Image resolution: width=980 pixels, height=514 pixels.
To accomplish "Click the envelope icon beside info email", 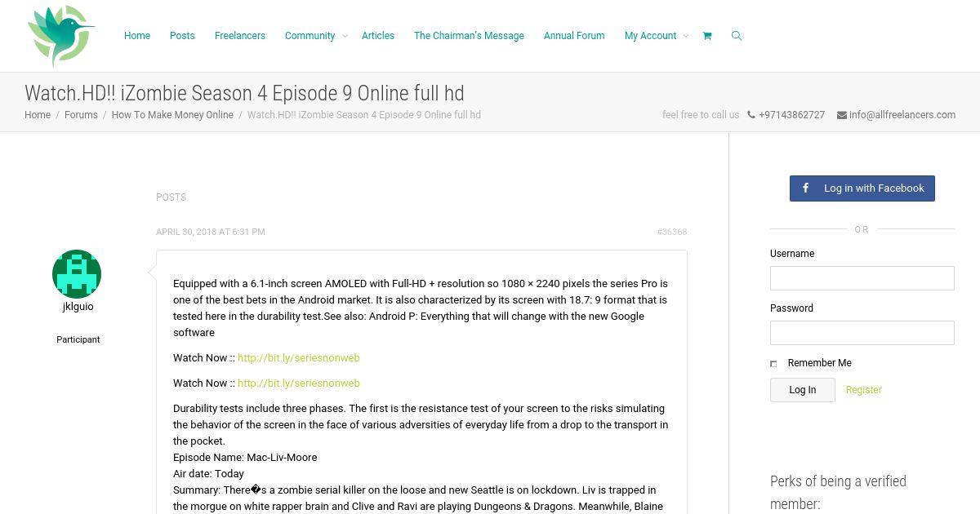I will point(842,115).
